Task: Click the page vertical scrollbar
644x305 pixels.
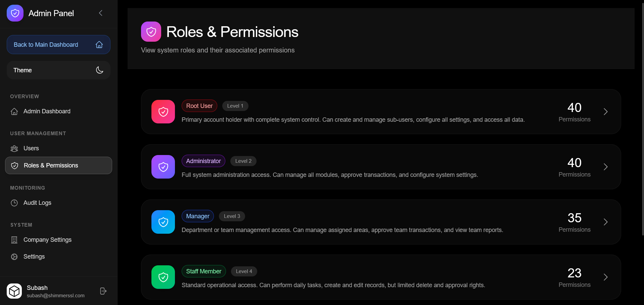Action: click(x=643, y=118)
